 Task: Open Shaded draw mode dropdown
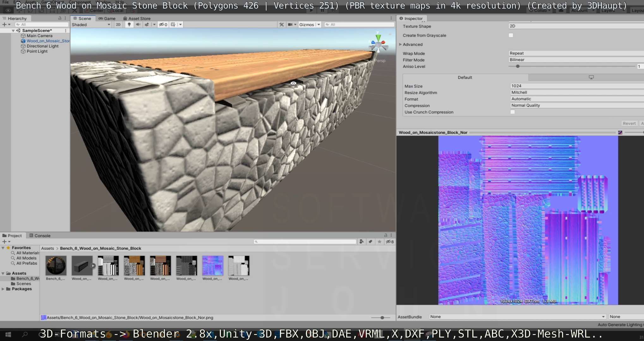click(91, 24)
